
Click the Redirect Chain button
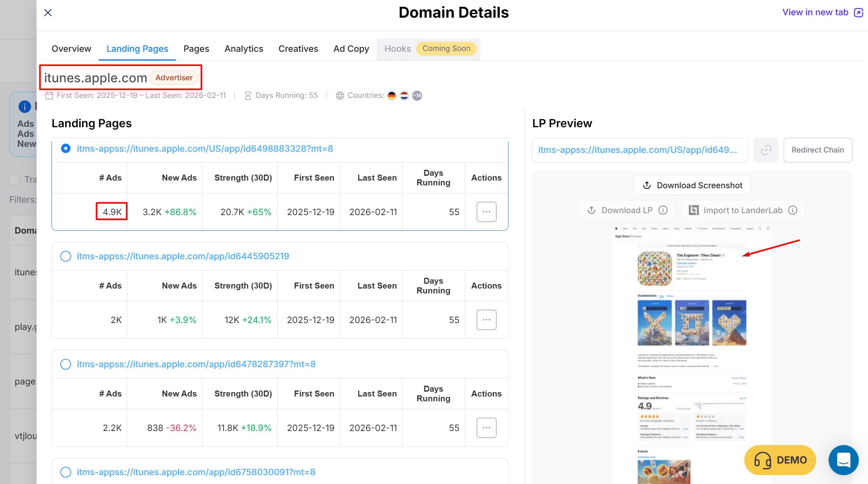pyautogui.click(x=817, y=150)
